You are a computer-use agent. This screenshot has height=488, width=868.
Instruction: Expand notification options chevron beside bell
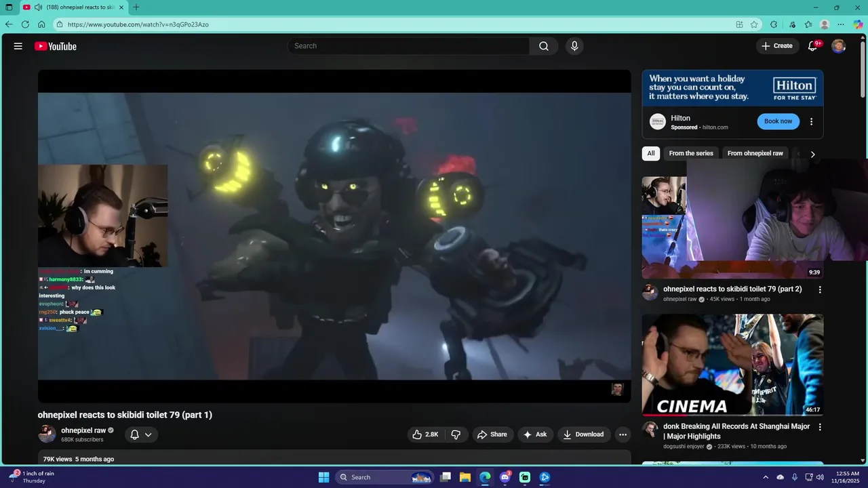(x=149, y=434)
